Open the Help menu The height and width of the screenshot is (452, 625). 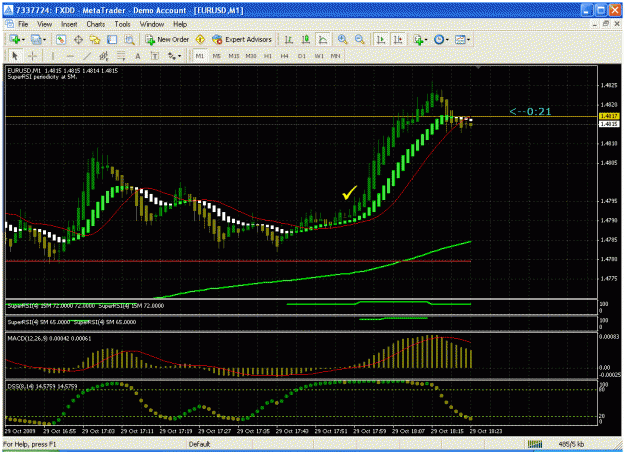pyautogui.click(x=180, y=24)
